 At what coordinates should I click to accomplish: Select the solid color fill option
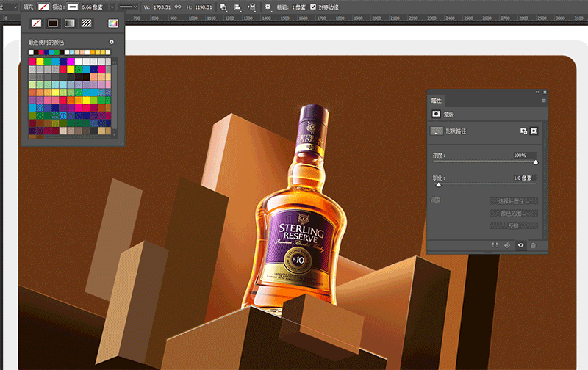53,23
